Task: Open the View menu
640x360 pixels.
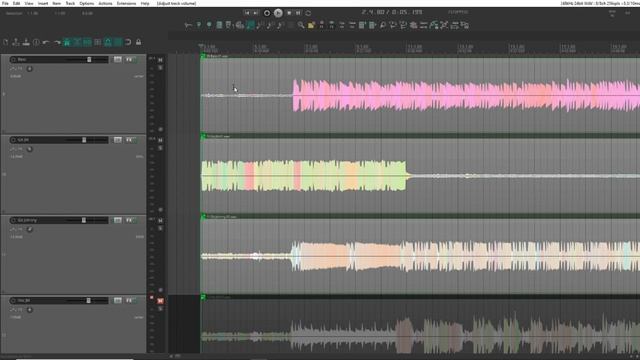Action: pyautogui.click(x=29, y=3)
